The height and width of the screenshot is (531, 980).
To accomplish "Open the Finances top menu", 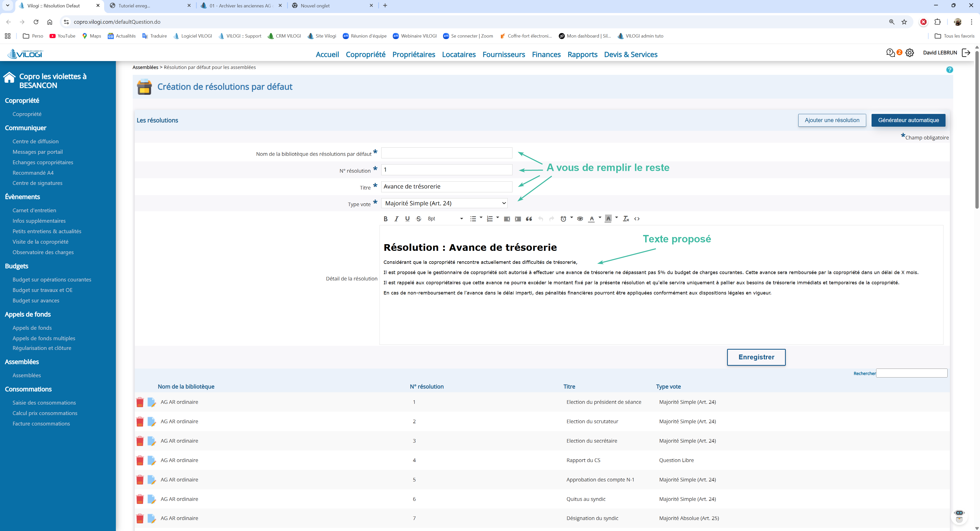I will pos(546,54).
